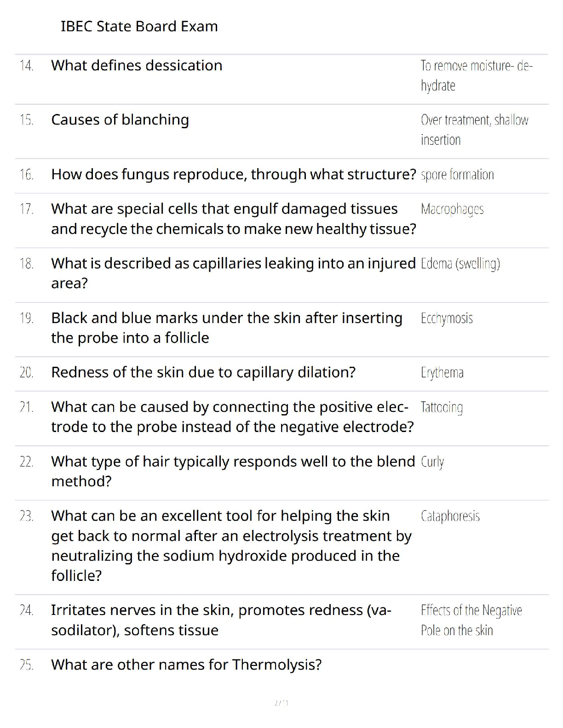This screenshot has height=728, width=563.
Task: Click the 'Erythema' answer
Action: (442, 372)
